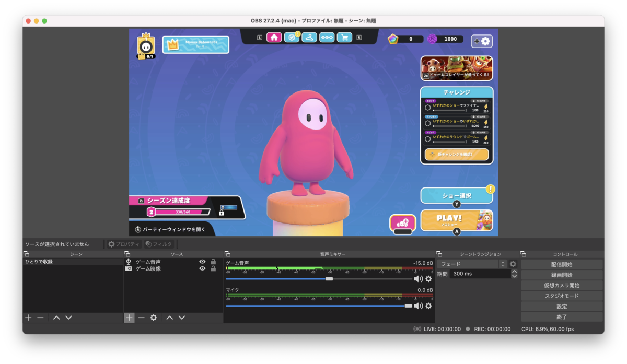Click the shopping cart icon in game preview
This screenshot has width=627, height=364.
tap(344, 37)
